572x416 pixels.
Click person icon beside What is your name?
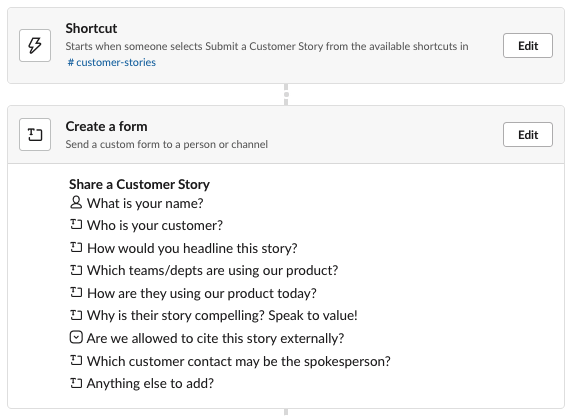click(x=76, y=203)
